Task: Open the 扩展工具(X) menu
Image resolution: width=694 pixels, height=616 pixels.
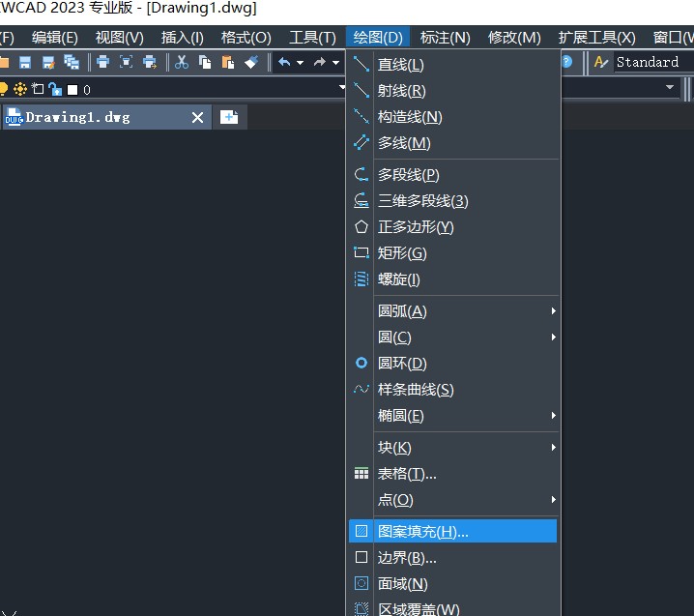Action: pos(596,37)
